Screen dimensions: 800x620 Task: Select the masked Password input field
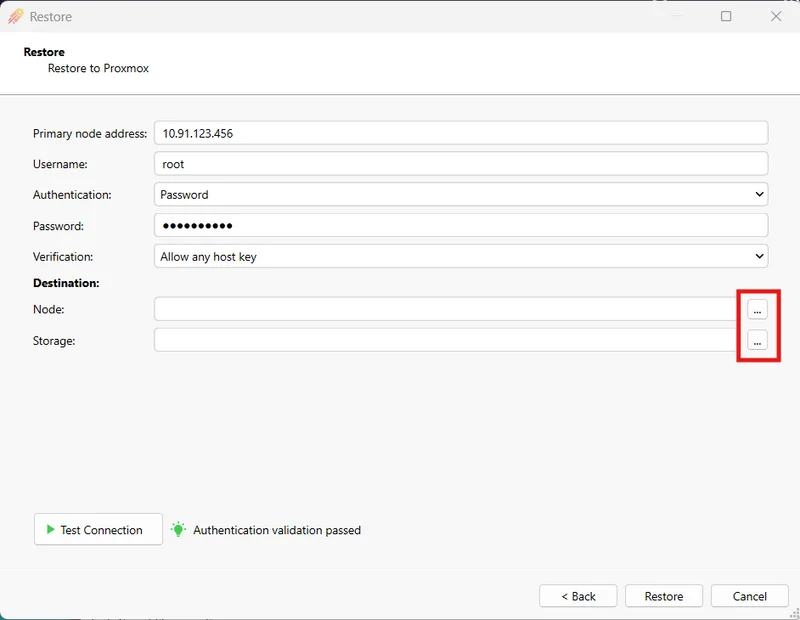click(x=460, y=226)
